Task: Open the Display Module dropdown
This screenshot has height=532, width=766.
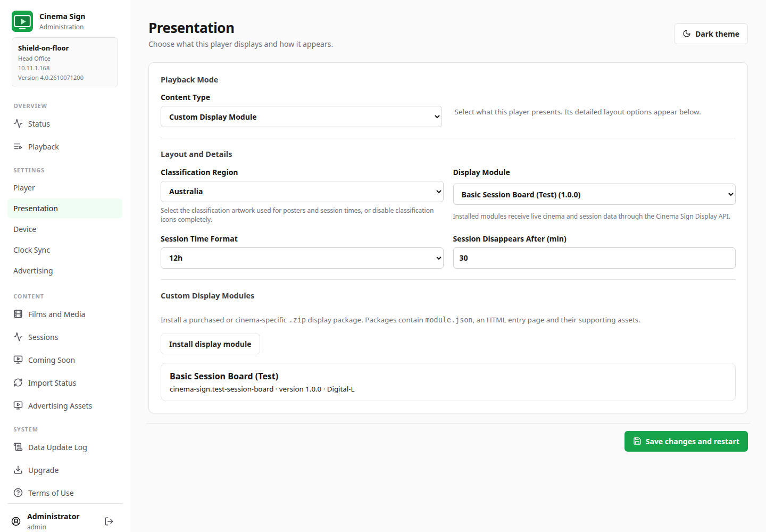Action: (x=594, y=194)
